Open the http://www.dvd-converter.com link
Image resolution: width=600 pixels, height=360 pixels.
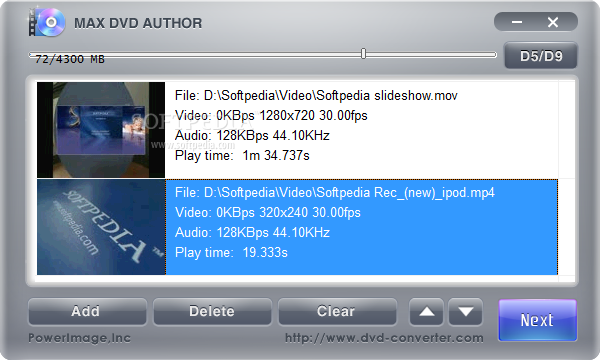(x=384, y=338)
